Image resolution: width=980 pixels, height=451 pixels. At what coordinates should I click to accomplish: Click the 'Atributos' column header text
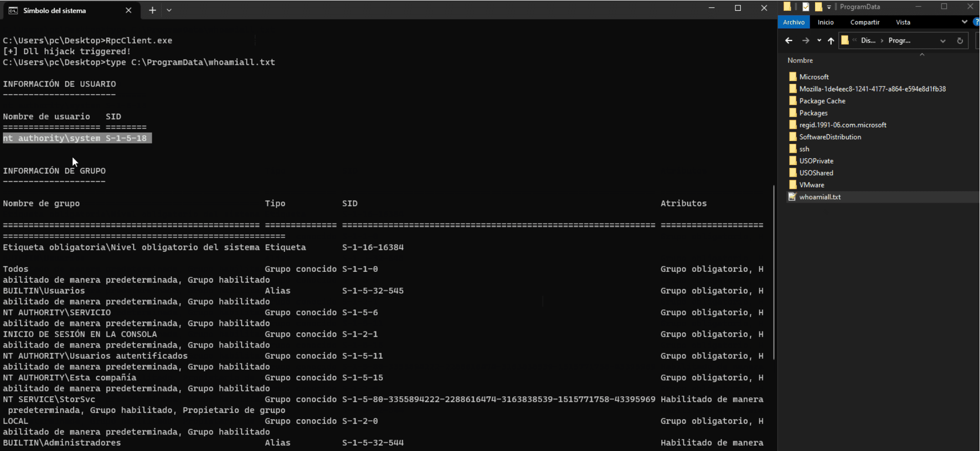(x=683, y=204)
